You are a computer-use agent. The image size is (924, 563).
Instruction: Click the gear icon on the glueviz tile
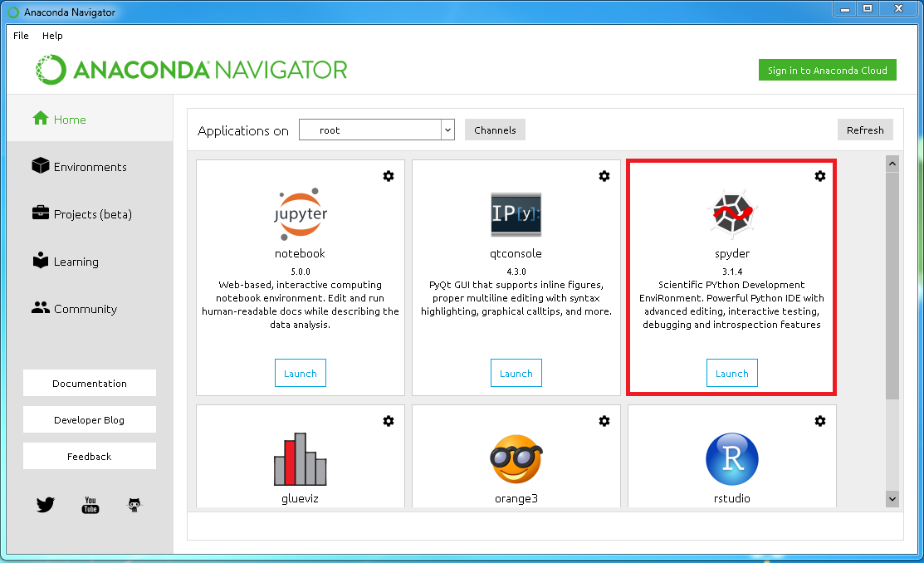point(389,421)
